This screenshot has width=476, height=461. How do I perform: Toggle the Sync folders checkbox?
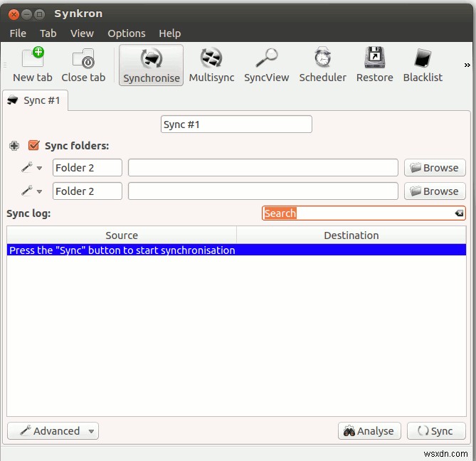(33, 145)
